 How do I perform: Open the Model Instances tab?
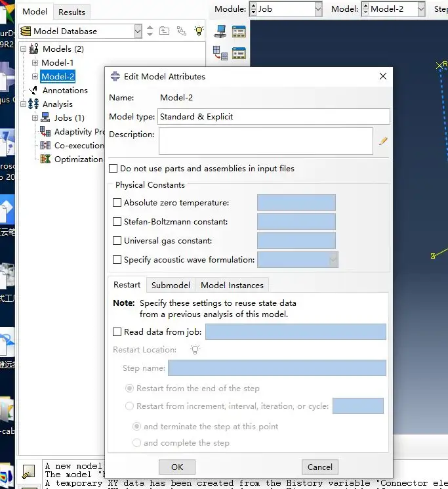tap(232, 285)
